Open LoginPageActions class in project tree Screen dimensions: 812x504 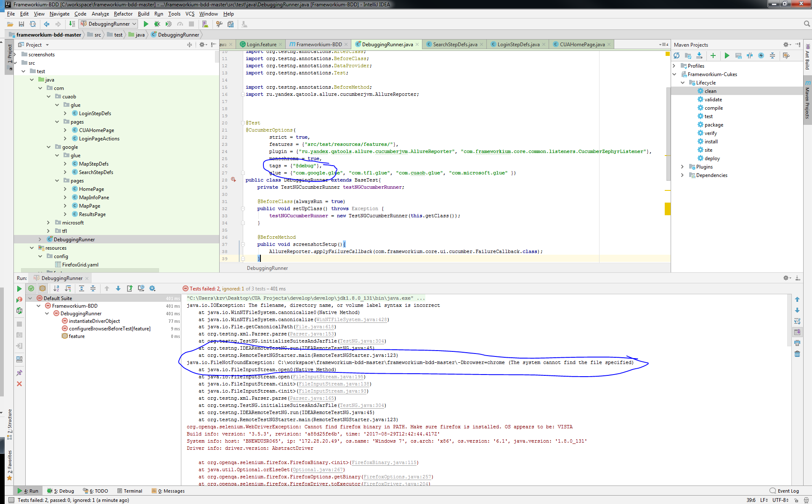tap(99, 139)
